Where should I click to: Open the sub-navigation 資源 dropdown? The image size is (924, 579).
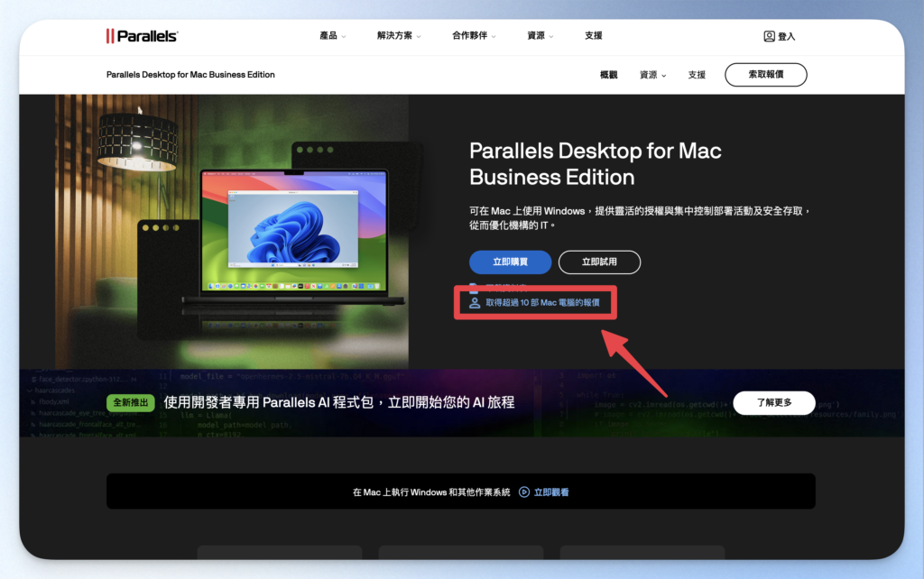pyautogui.click(x=653, y=75)
